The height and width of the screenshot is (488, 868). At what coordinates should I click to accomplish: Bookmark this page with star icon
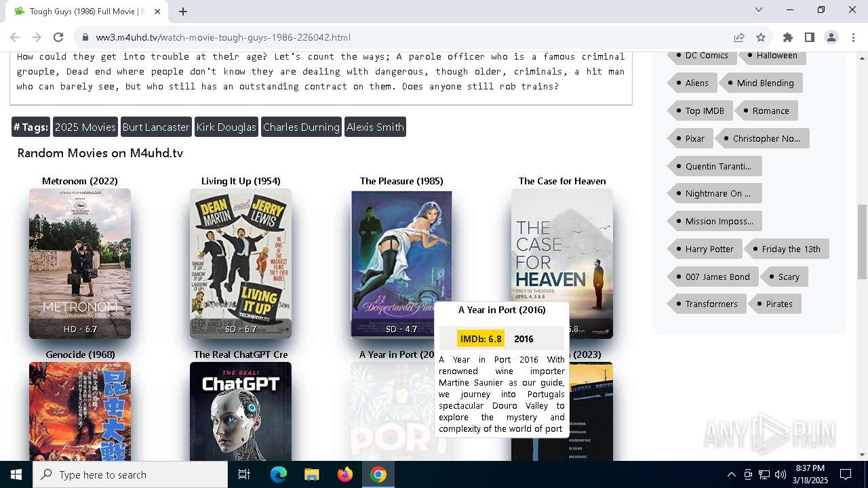761,37
